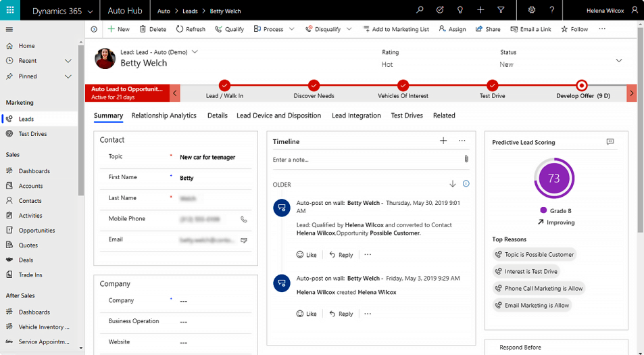The image size is (644, 355).
Task: Open the form selector chevron by Lead - Auto (Demo)
Action: pos(195,52)
